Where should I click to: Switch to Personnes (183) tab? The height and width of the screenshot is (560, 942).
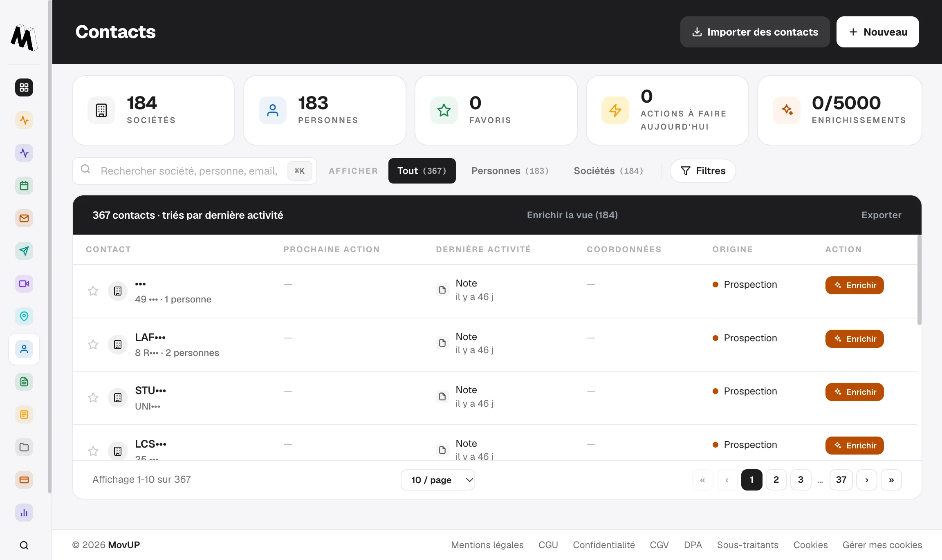pos(510,171)
